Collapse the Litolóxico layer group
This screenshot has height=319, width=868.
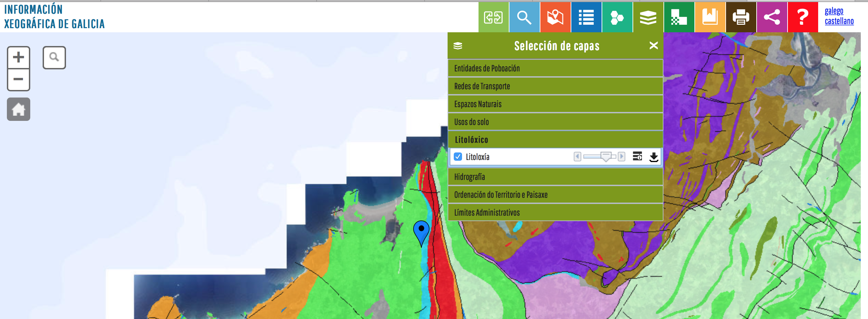(x=555, y=140)
